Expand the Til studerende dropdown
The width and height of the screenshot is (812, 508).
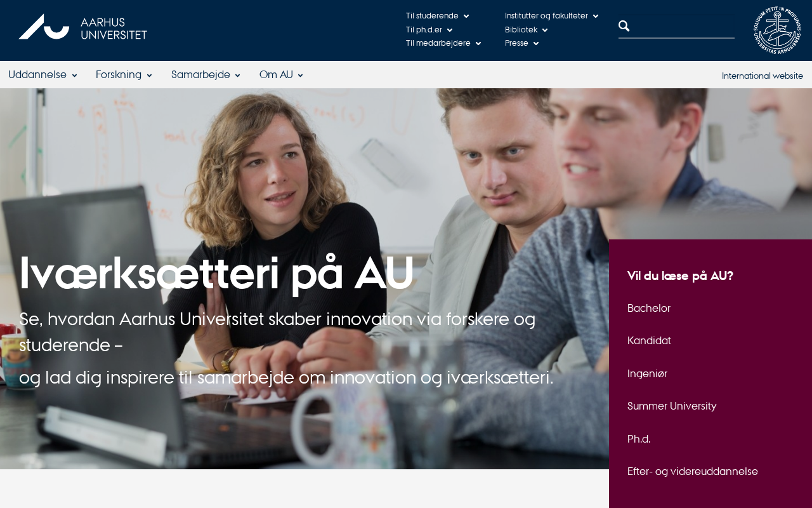click(437, 16)
